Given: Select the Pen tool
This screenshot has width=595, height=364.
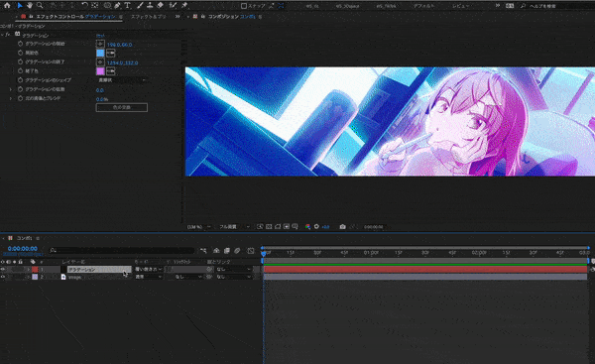Looking at the screenshot, I should pos(118,5).
